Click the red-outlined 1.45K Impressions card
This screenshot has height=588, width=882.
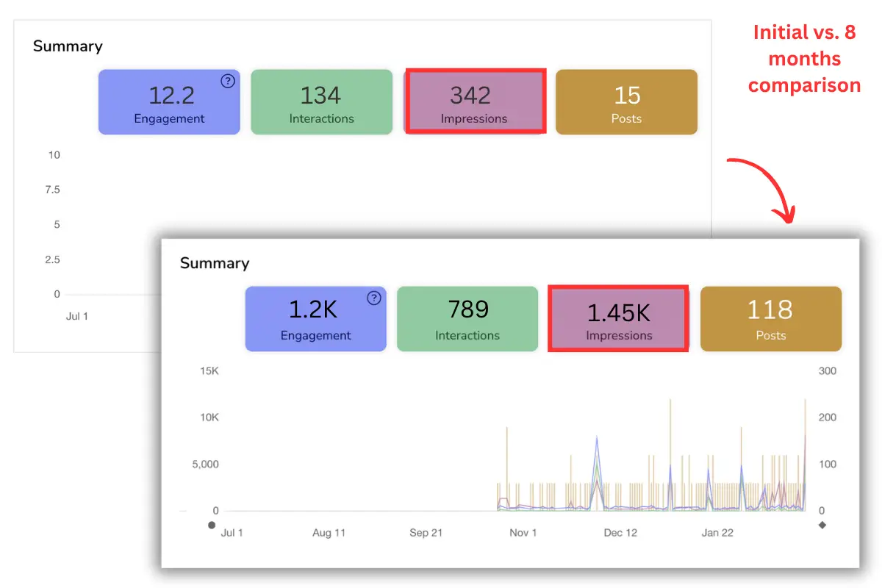(x=618, y=318)
